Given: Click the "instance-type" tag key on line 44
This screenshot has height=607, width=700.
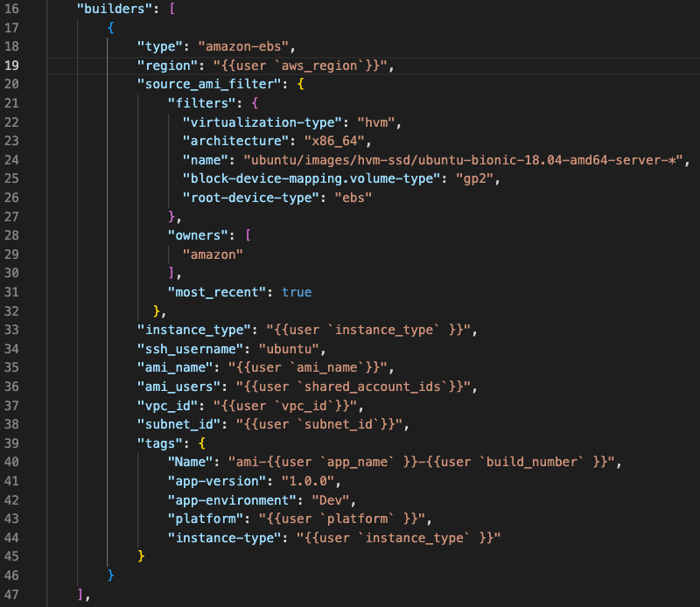Looking at the screenshot, I should (225, 538).
